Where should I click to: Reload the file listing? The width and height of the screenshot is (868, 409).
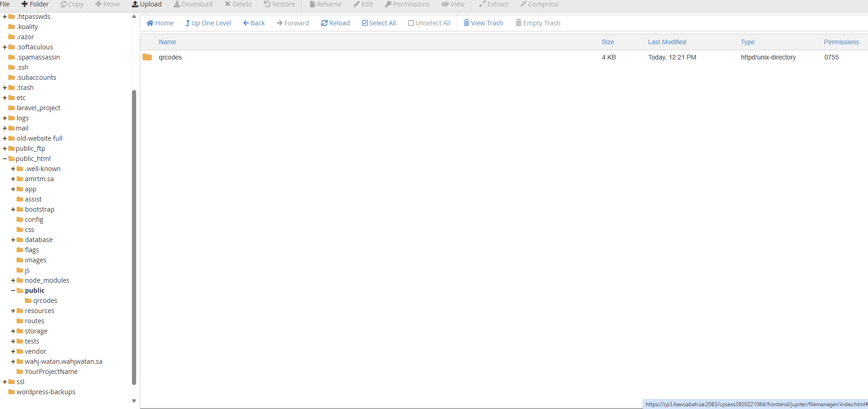tap(335, 23)
